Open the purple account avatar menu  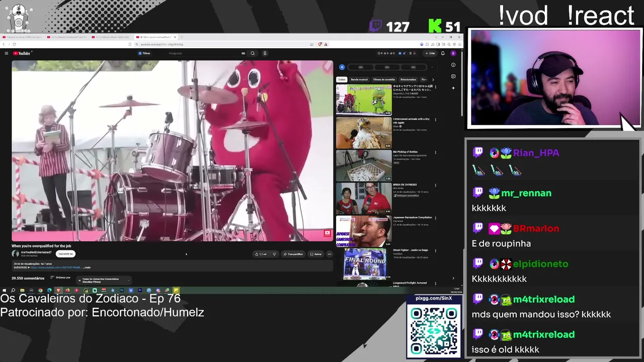(453, 53)
